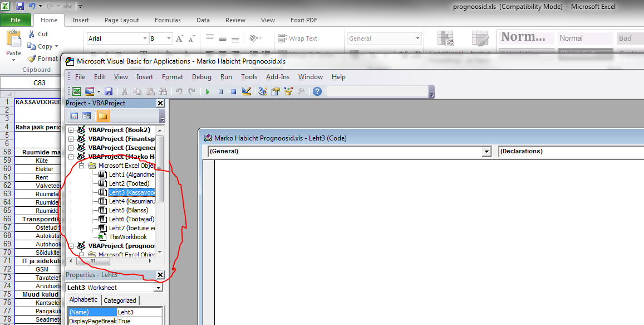Collapse Microsoft Excel Objects folder under Marko project
The width and height of the screenshot is (644, 325).
point(81,166)
